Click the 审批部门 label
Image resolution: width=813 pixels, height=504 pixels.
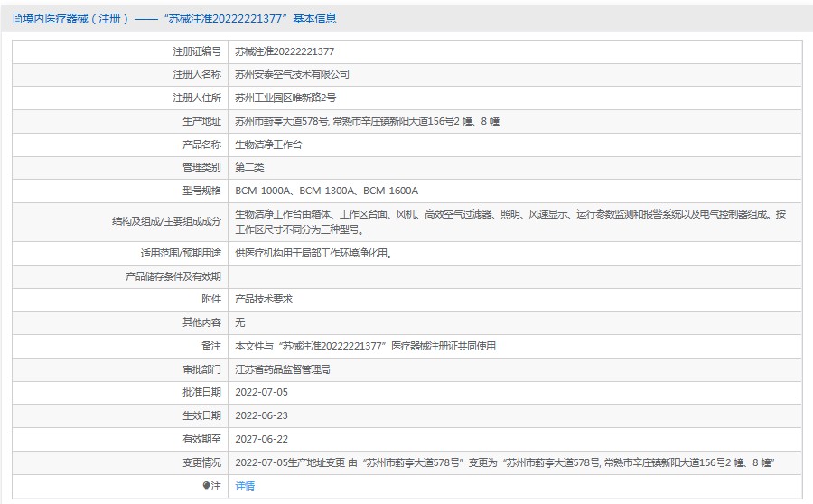(201, 369)
